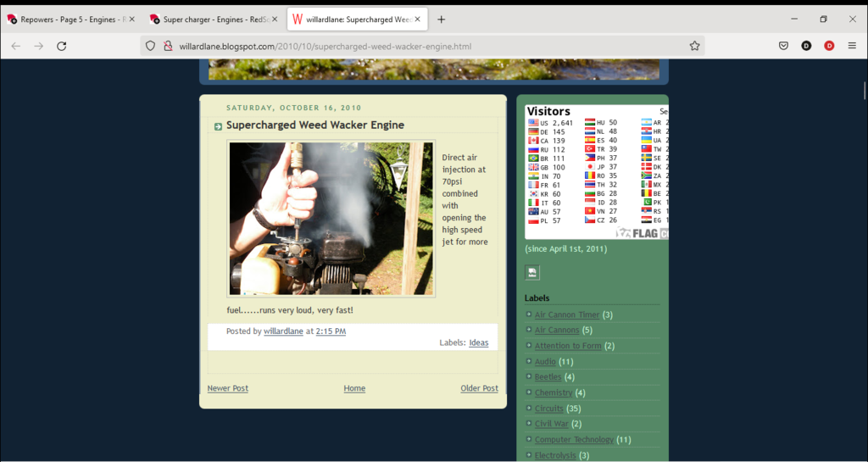Go back to previous page

[x=15, y=47]
